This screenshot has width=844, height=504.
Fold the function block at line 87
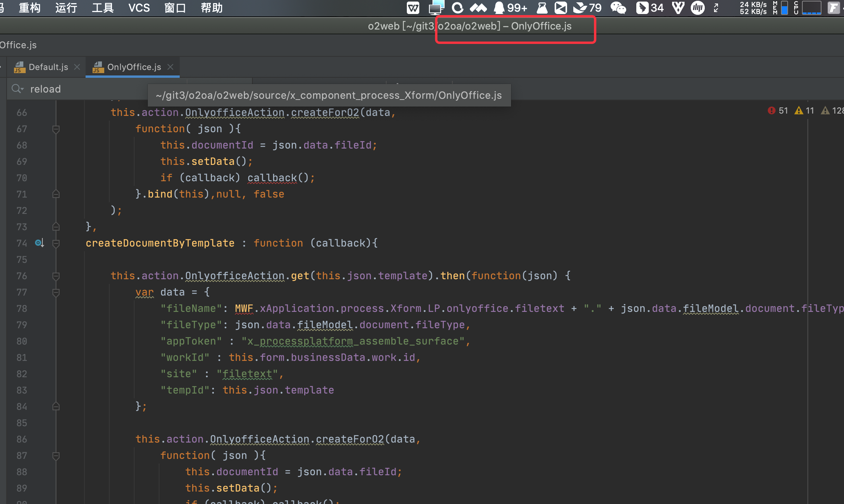[x=56, y=456]
